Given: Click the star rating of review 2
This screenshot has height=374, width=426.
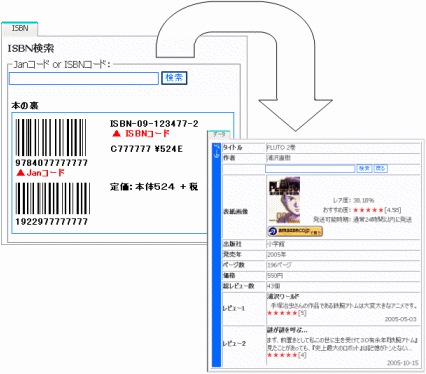Looking at the screenshot, I should pyautogui.click(x=282, y=355).
